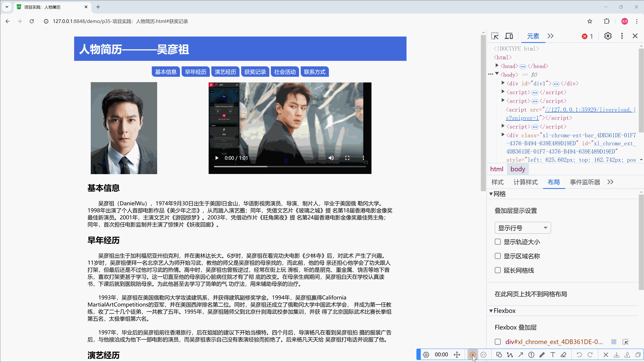644x362 pixels.
Task: Collapse the Flexbox section
Action: [491, 311]
